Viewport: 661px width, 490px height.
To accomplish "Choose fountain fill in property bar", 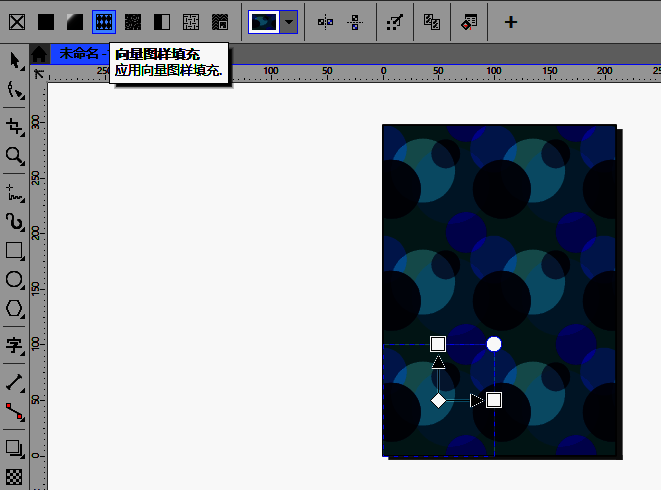I will point(75,21).
